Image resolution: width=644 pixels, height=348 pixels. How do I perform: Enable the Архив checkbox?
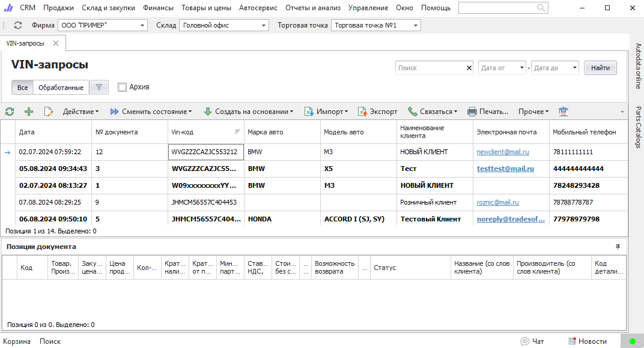[x=123, y=87]
